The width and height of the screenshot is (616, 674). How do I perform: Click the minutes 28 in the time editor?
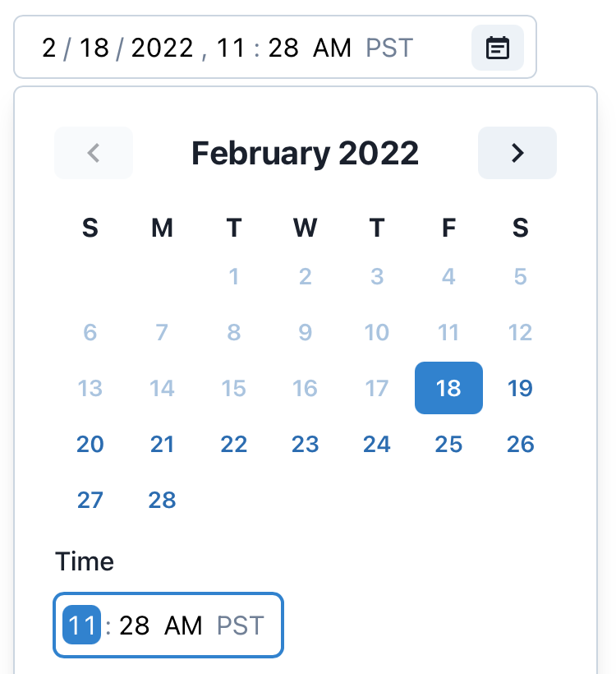click(136, 626)
